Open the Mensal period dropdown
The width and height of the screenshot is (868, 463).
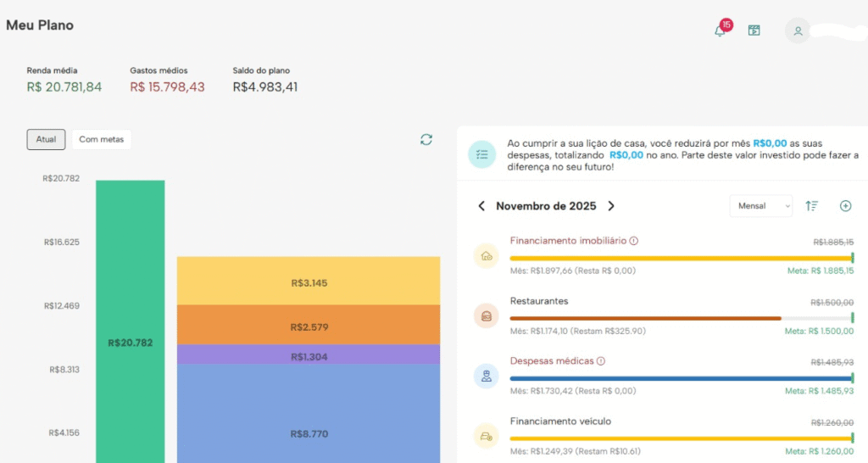[760, 206]
